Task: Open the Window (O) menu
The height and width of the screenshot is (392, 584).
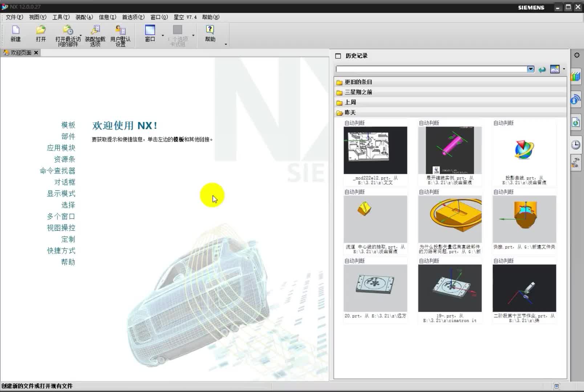Action: (159, 17)
